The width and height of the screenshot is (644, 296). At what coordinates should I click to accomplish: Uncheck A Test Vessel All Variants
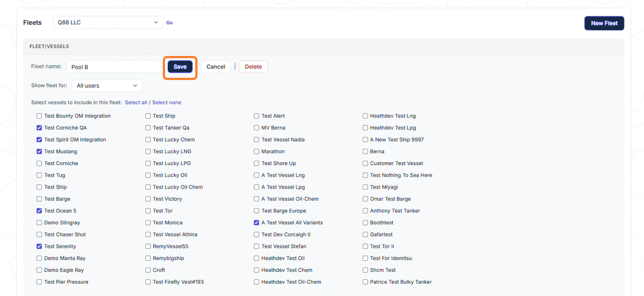click(x=257, y=223)
